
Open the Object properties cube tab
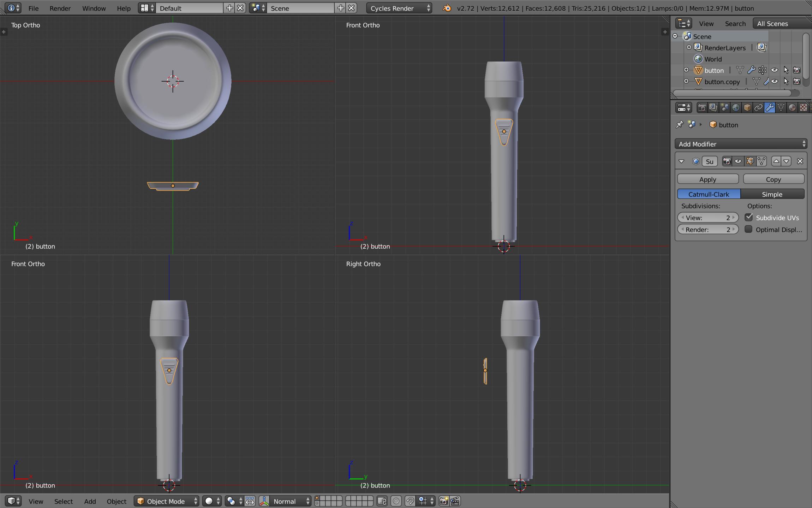pyautogui.click(x=747, y=107)
